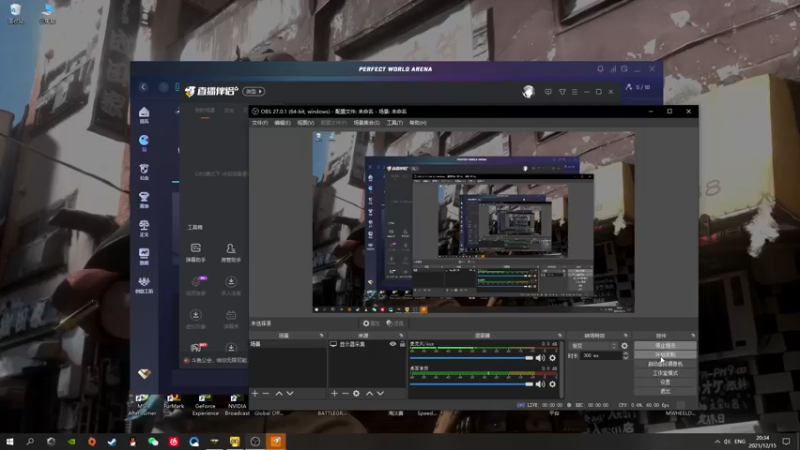Image resolution: width=800 pixels, height=450 pixels.
Task: Open taskbar search magnifier
Action: [x=30, y=441]
